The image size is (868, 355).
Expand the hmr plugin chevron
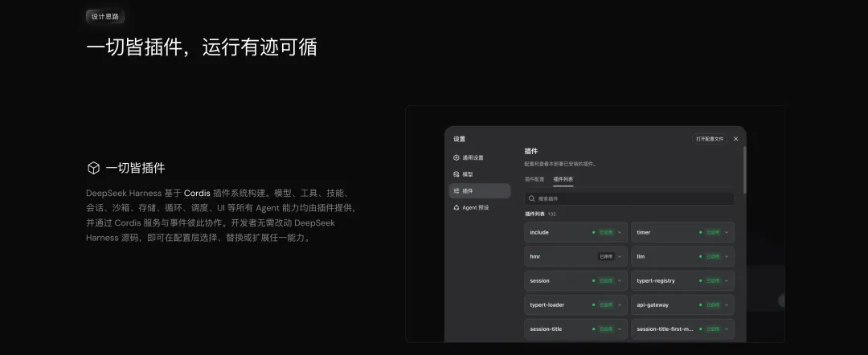(620, 256)
